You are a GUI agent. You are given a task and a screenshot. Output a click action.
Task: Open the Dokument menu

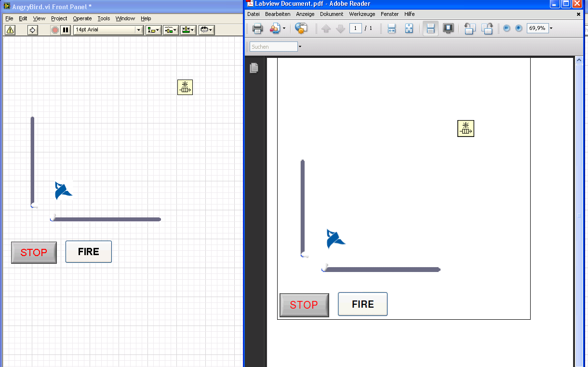[x=332, y=14]
